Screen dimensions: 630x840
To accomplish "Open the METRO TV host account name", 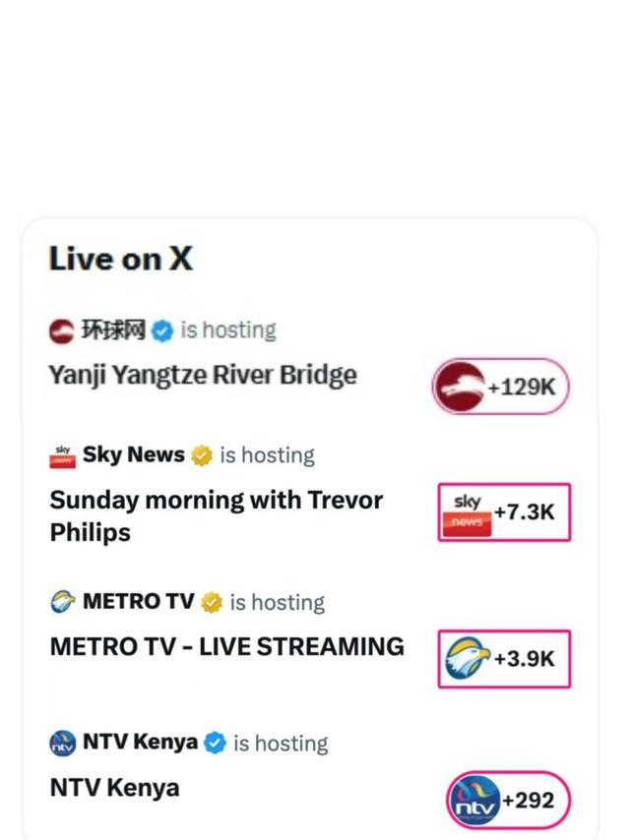I will [x=138, y=602].
